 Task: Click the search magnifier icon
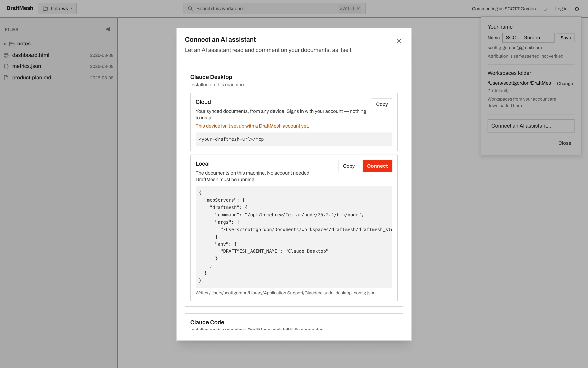190,9
